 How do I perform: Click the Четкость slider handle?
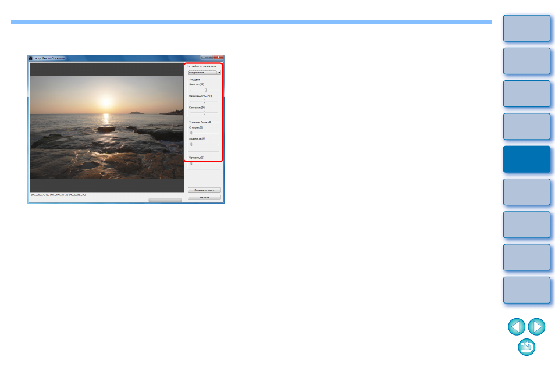coord(191,163)
